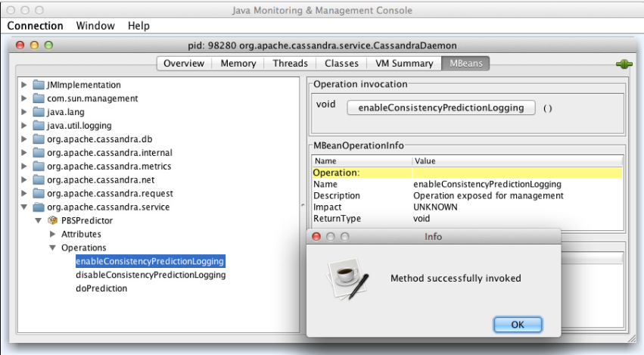The image size is (644, 355).
Task: Invoke the enableConsistencyPredictionLogging operation button
Action: [440, 107]
